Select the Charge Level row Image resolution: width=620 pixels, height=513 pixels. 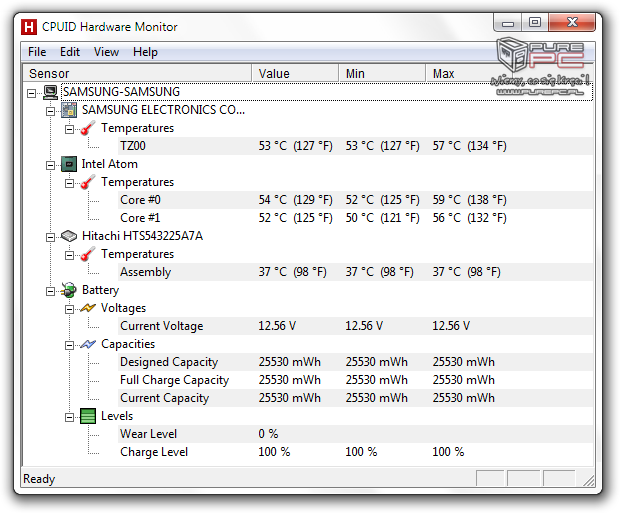[356, 452]
